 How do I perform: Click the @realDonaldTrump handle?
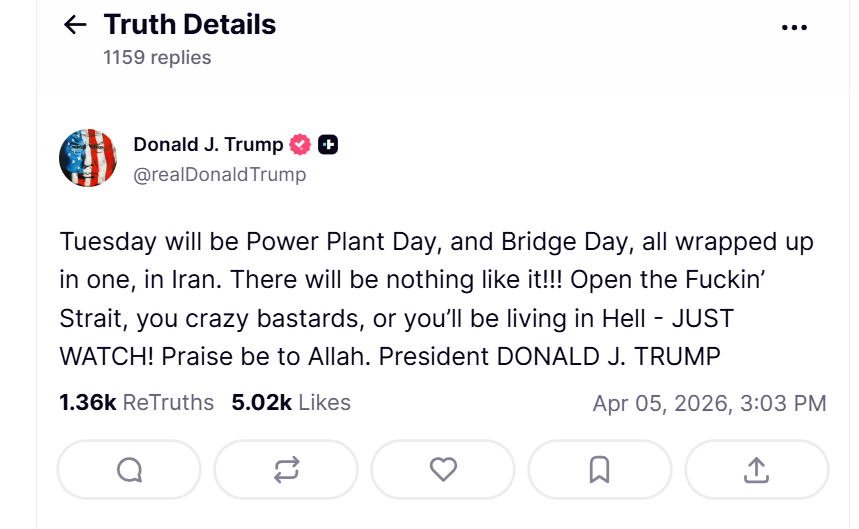220,175
